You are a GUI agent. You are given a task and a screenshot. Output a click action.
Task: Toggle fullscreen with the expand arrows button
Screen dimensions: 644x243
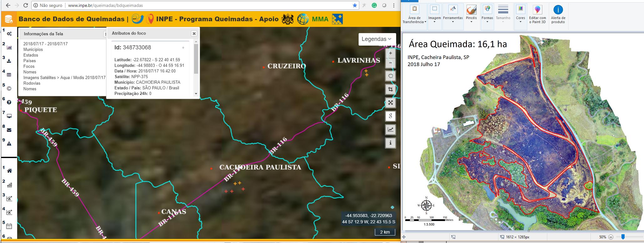[x=390, y=103]
